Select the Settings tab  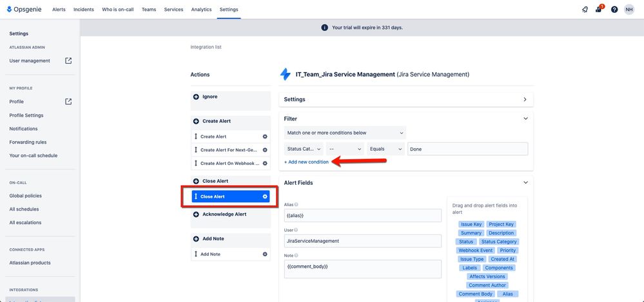click(x=229, y=10)
